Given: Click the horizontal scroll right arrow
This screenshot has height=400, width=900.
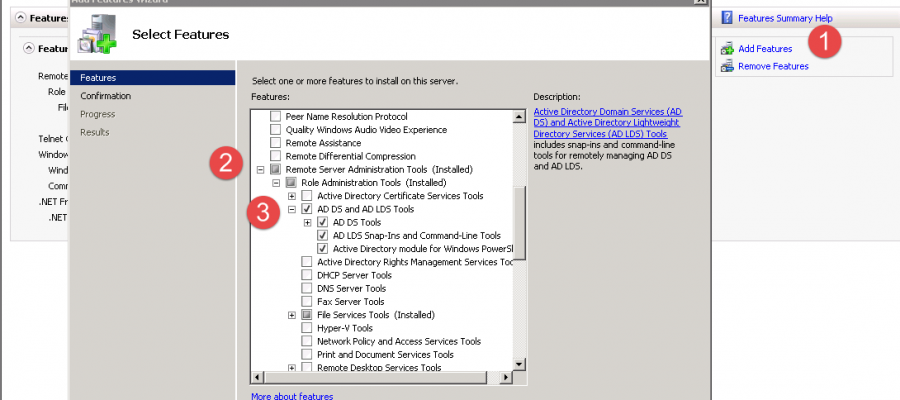Looking at the screenshot, I should 506,377.
